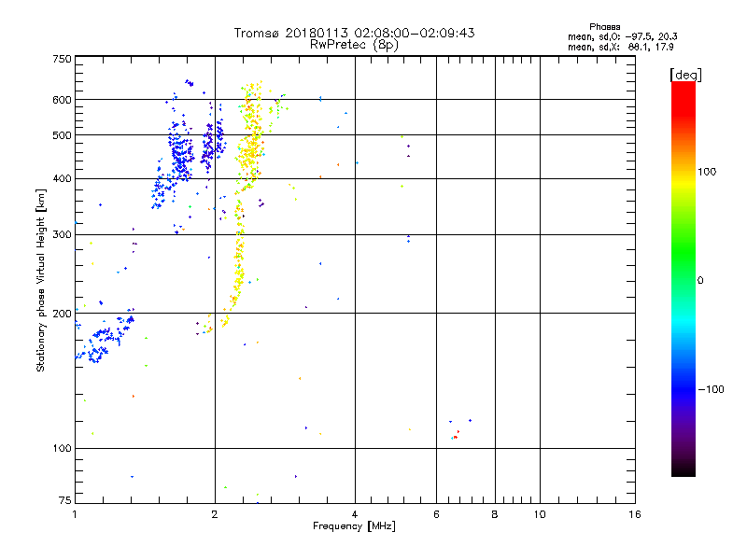
Task: Select the 'mean, sd,O: -97.5, 20.3' line
Action: click(x=622, y=36)
